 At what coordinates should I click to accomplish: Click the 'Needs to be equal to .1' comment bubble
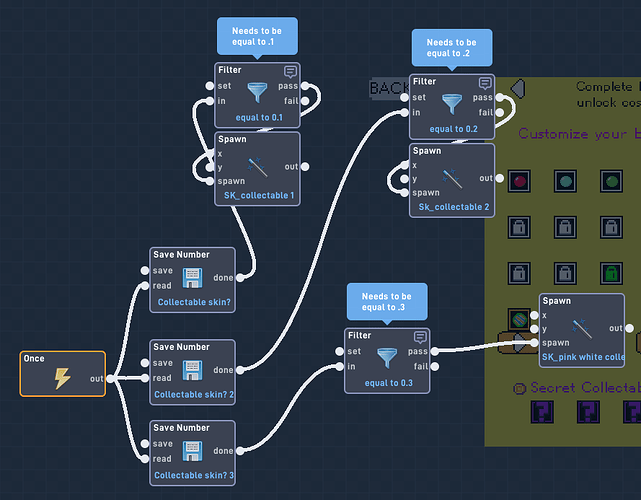tap(257, 36)
